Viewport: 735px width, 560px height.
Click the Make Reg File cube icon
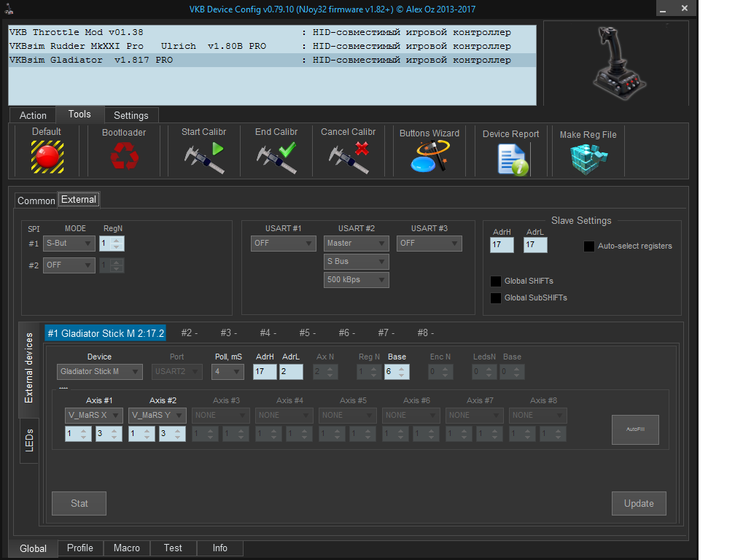click(x=588, y=160)
